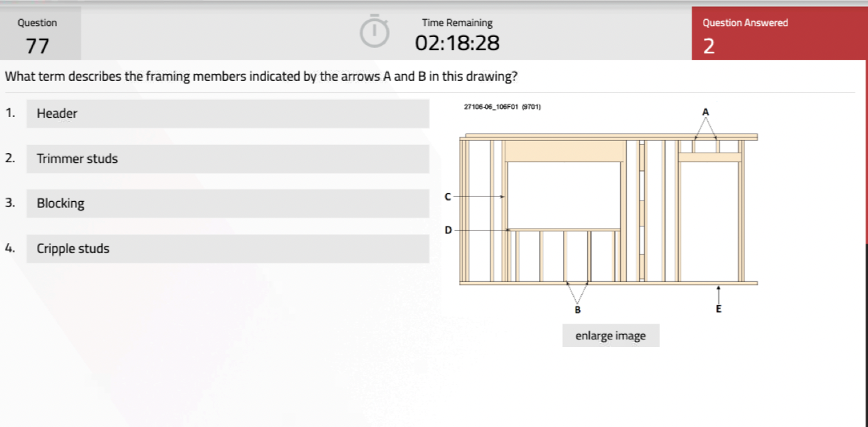868x427 pixels.
Task: Click the figure ID 27106-06_106F01 caption
Action: 503,107
